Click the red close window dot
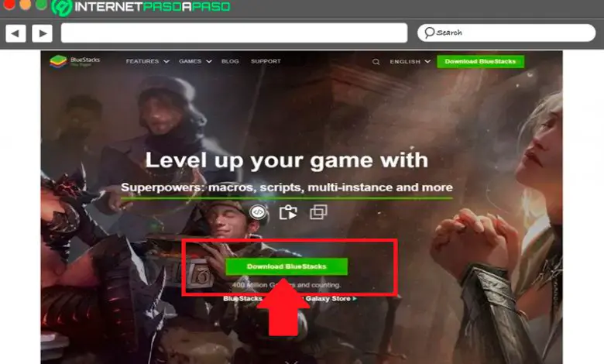The width and height of the screenshot is (604, 364). coord(9,4)
